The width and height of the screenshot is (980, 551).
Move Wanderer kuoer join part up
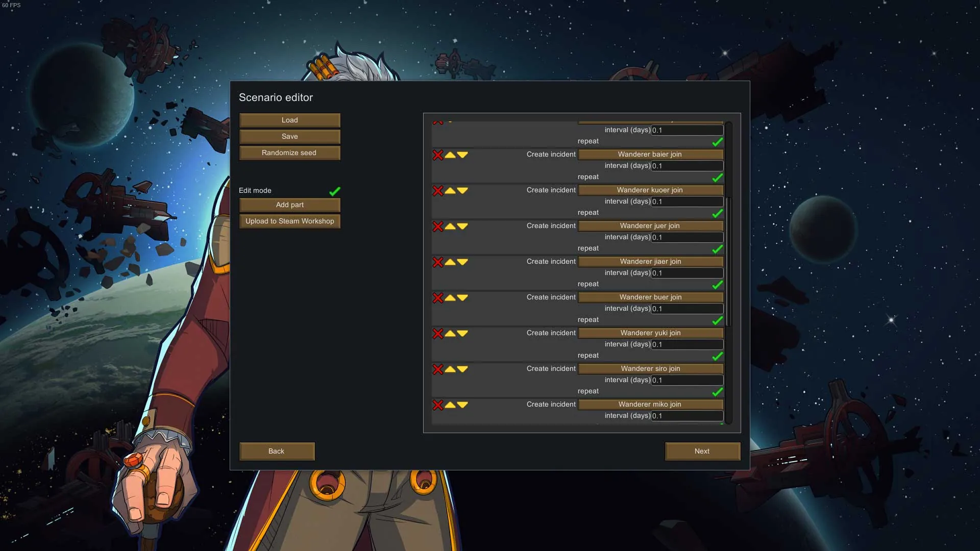coord(450,190)
